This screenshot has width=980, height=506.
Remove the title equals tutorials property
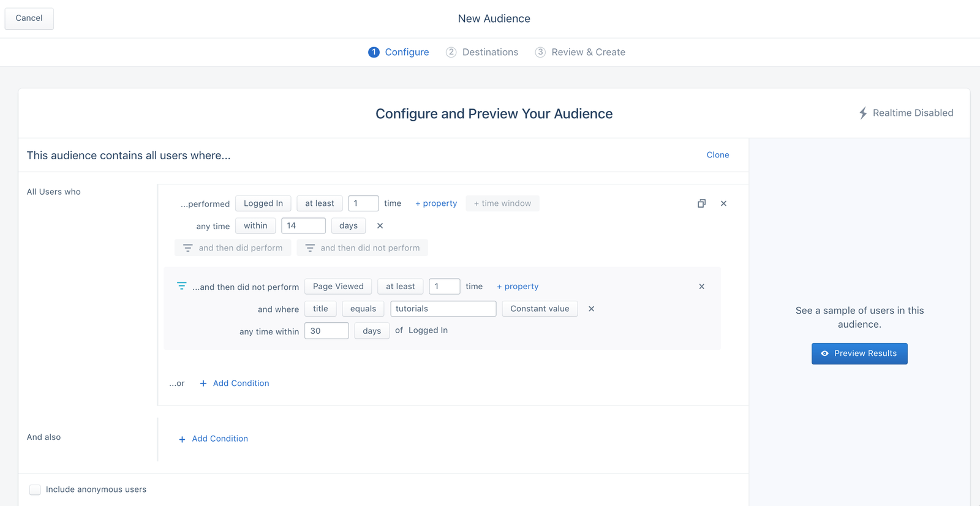[591, 309]
